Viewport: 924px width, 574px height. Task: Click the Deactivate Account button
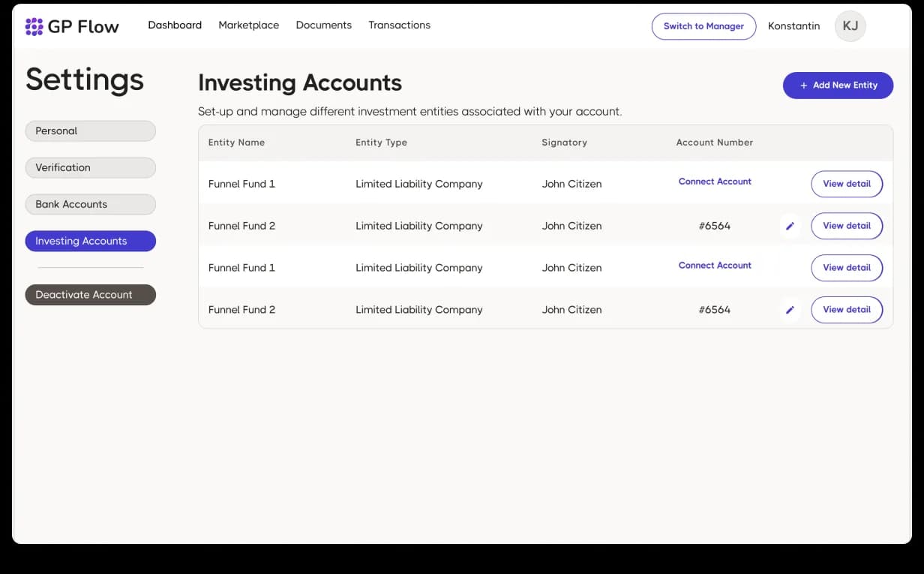click(90, 295)
